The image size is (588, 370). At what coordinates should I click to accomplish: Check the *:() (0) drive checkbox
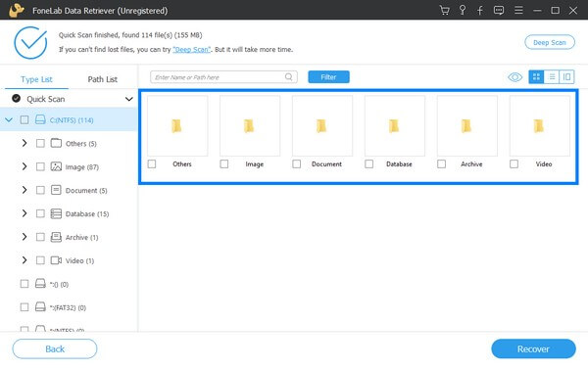pyautogui.click(x=24, y=284)
